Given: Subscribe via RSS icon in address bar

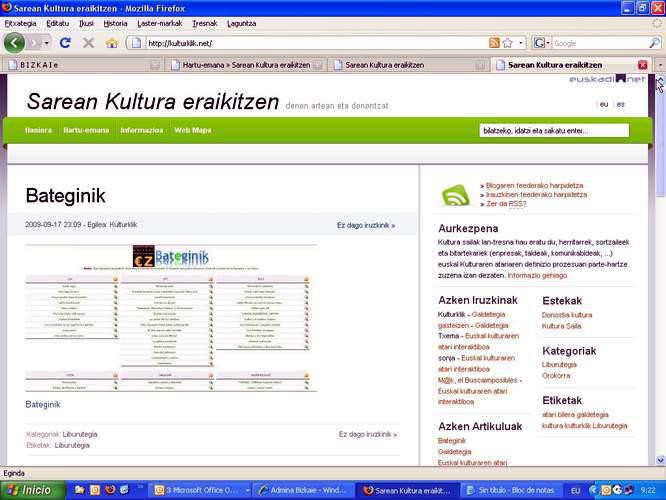Looking at the screenshot, I should [494, 43].
